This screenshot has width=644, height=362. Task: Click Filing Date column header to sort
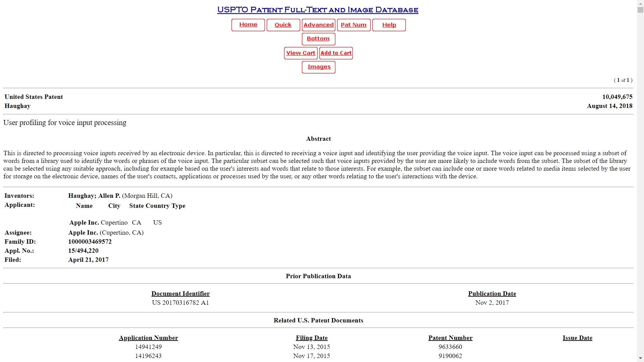point(312,338)
